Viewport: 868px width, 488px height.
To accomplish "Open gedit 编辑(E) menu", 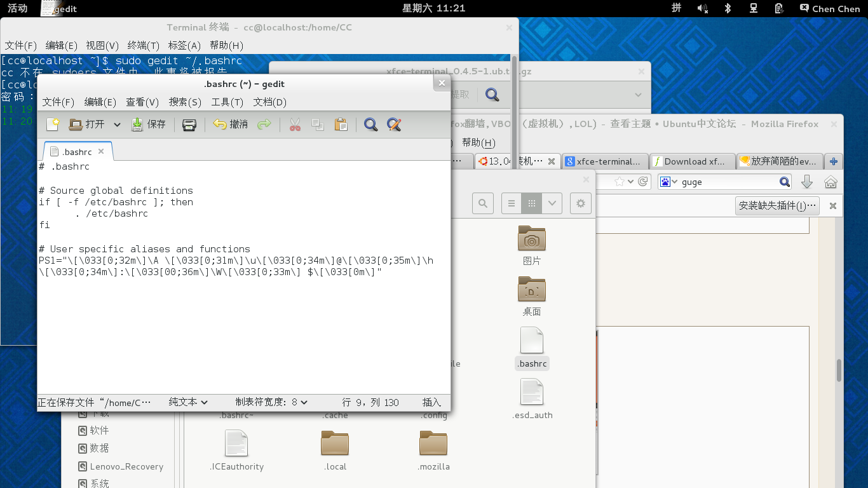I will [x=100, y=102].
